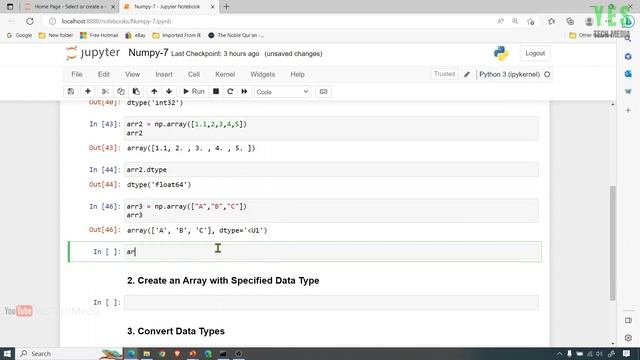Image resolution: width=640 pixels, height=360 pixels.
Task: Open the Cell menu
Action: (194, 74)
